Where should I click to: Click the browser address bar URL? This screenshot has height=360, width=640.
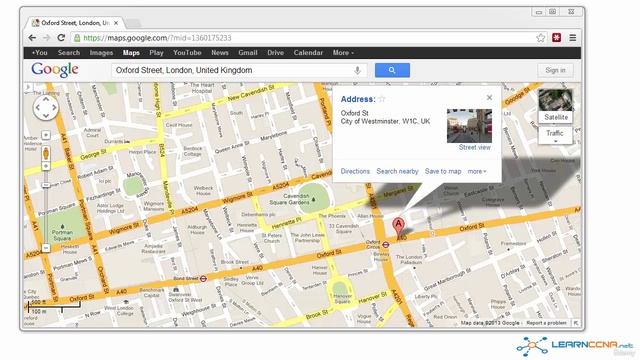pos(157,38)
